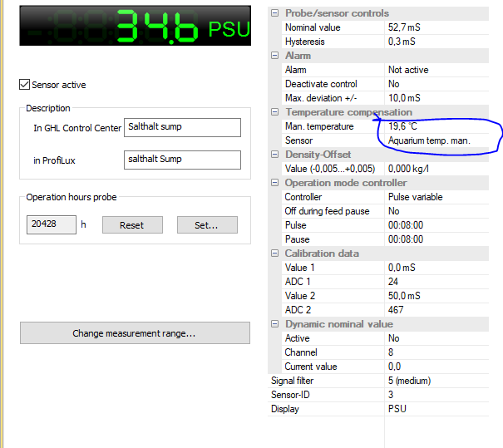Click the green 34.6 PSU readout display
The height and width of the screenshot is (448, 503).
[x=135, y=26]
